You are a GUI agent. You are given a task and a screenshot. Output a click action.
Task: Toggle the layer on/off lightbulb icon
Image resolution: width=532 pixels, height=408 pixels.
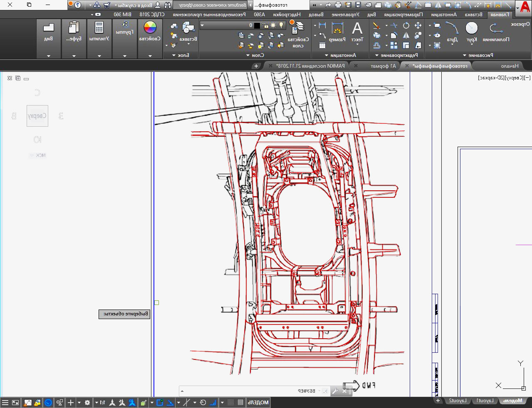click(x=281, y=25)
